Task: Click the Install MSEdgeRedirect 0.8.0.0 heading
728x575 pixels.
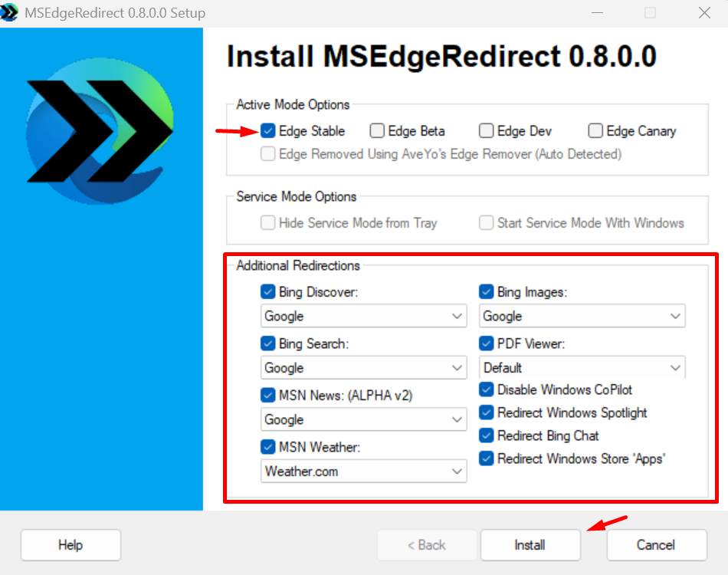Action: coord(441,57)
